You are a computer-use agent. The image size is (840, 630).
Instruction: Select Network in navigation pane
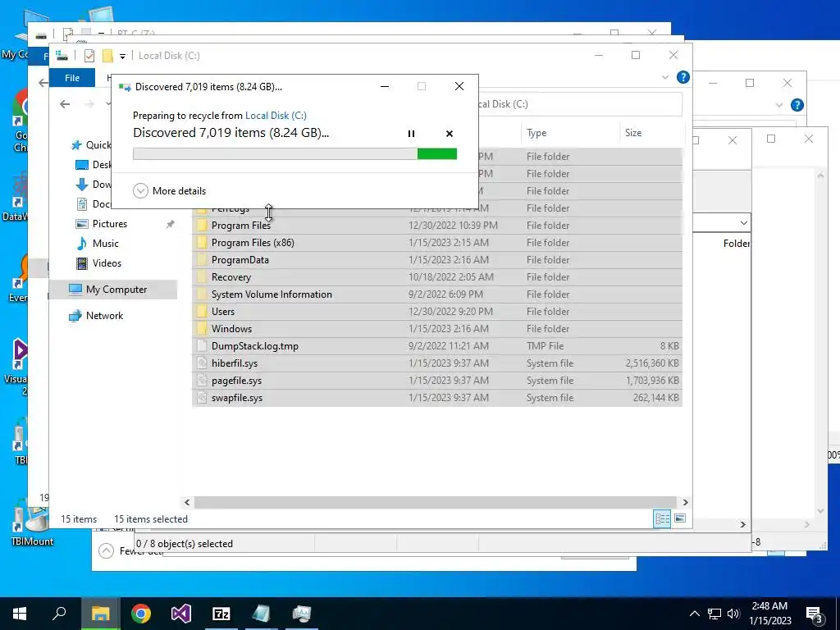(x=104, y=316)
